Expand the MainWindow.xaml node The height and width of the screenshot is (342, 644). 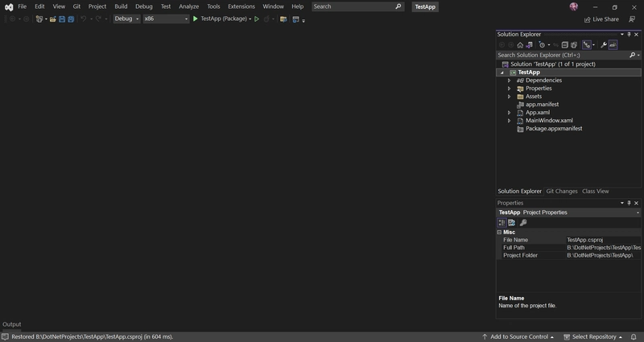click(x=510, y=121)
